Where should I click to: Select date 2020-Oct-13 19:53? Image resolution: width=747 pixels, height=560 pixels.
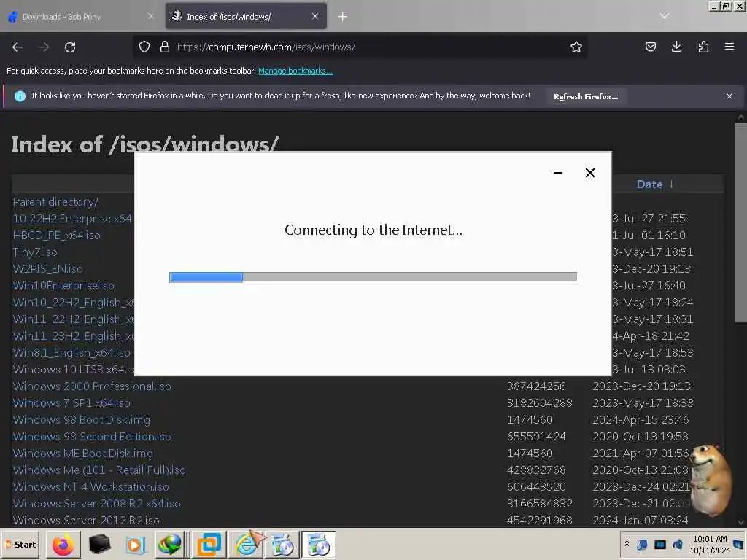[x=640, y=437]
